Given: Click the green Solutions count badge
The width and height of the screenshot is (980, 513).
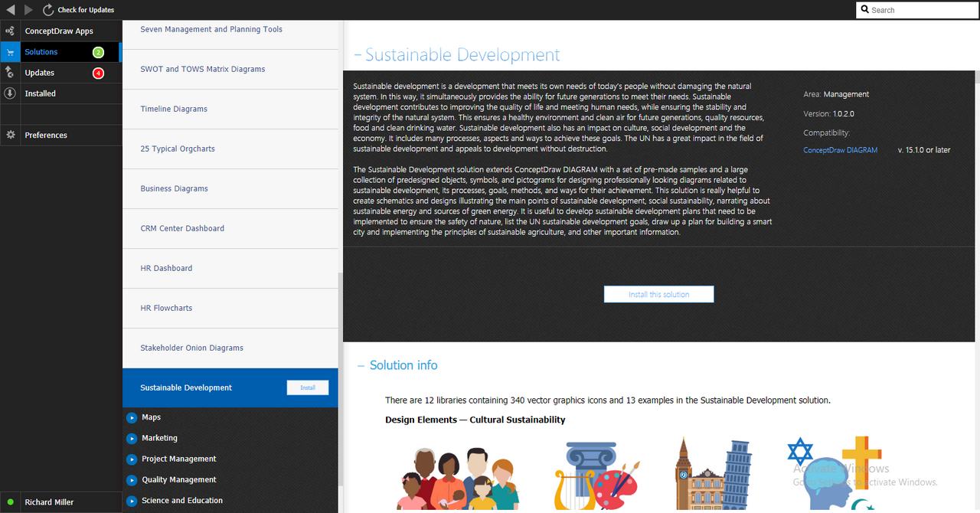Looking at the screenshot, I should click(98, 52).
